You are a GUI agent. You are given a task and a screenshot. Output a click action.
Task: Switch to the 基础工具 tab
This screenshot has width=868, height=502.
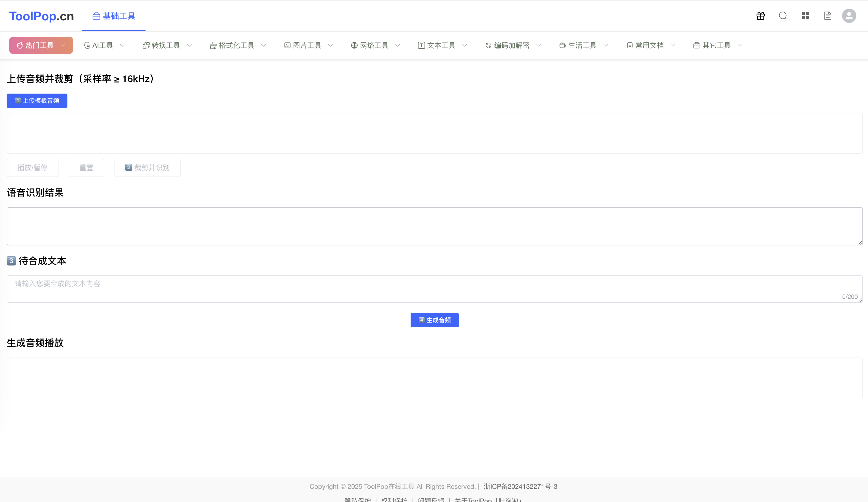click(x=113, y=16)
